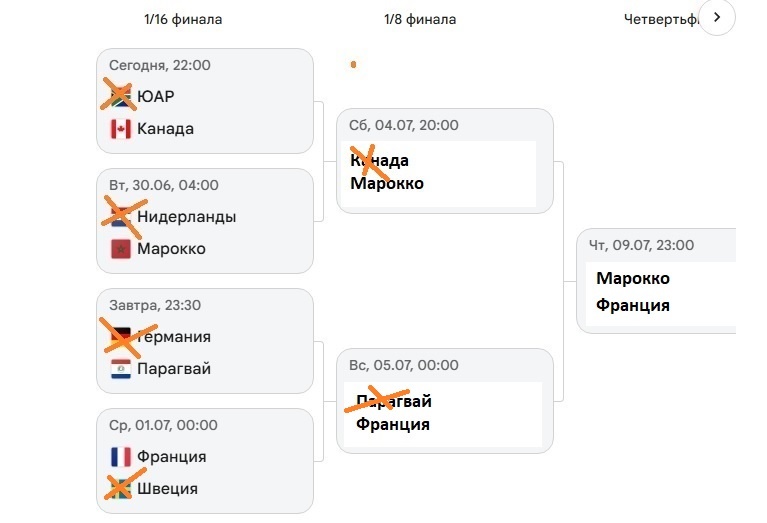Open the ЮАР vs Канада match card
Screen dimensions: 767x523
(x=205, y=101)
